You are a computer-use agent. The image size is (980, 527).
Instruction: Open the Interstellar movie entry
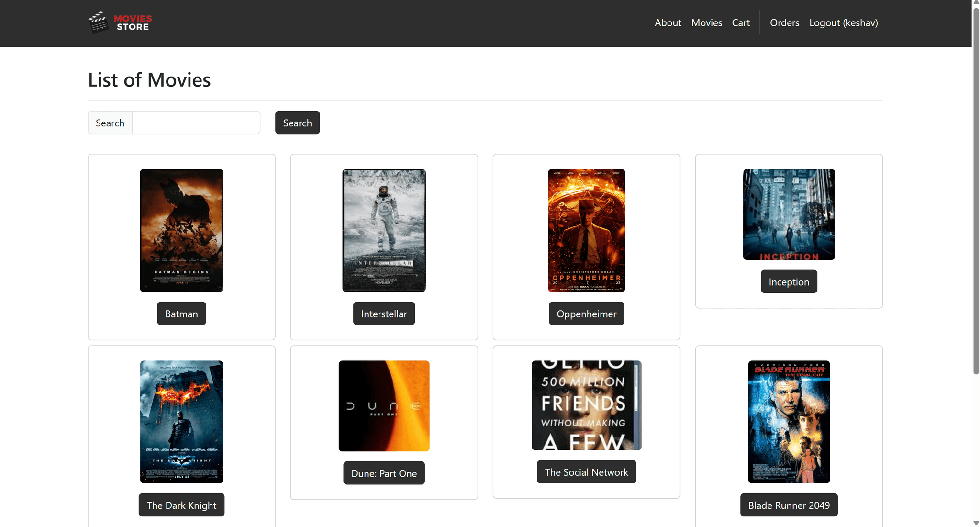[x=384, y=314]
